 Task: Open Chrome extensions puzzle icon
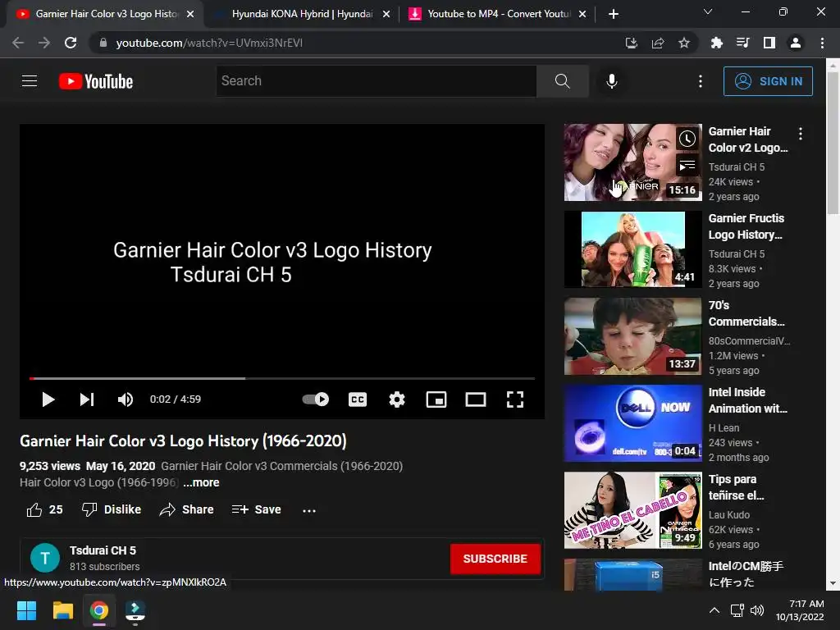point(717,43)
